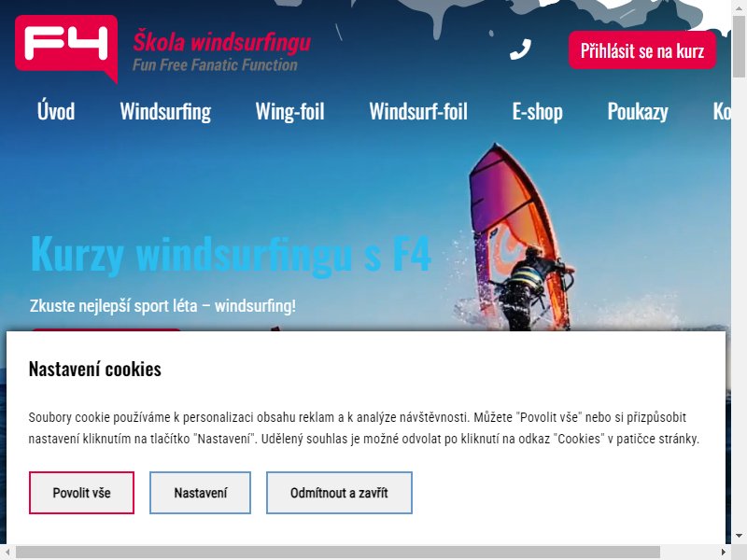Screen dimensions: 747x560
Task: Click the phone handset icon
Action: coord(520,49)
